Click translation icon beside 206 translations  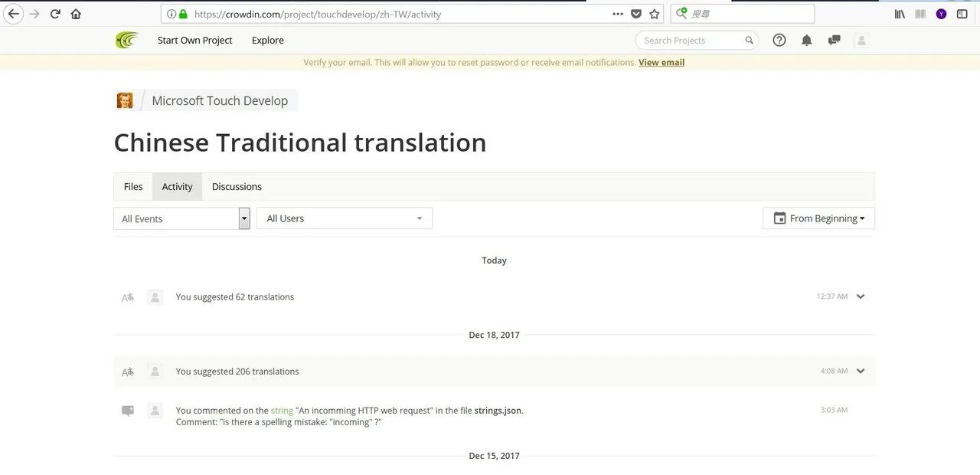(128, 372)
